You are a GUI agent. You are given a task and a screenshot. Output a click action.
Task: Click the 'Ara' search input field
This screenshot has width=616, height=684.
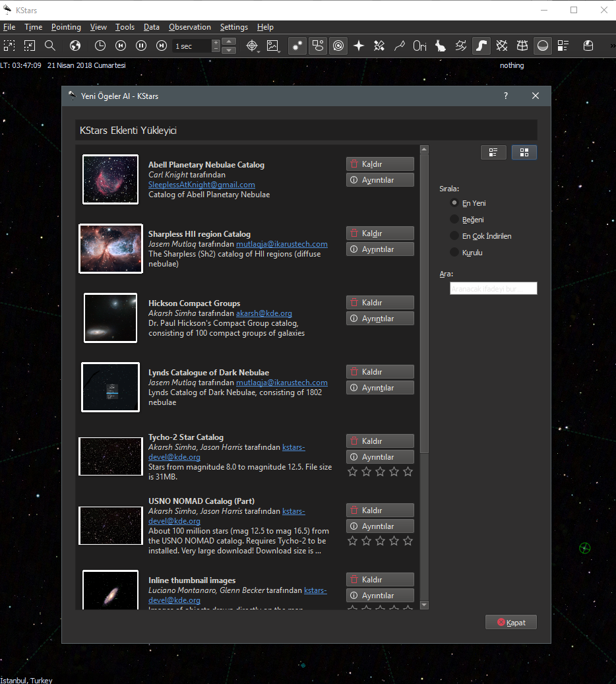click(493, 288)
